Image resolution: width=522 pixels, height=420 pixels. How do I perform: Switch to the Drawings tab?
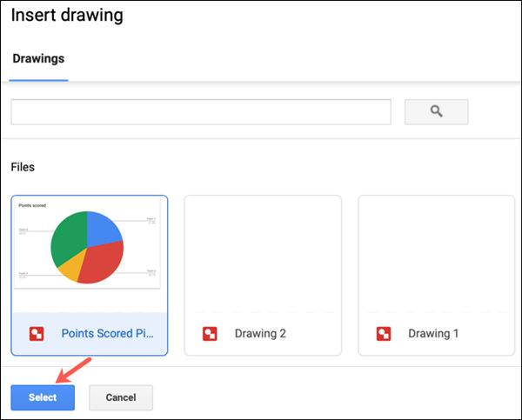[x=38, y=59]
